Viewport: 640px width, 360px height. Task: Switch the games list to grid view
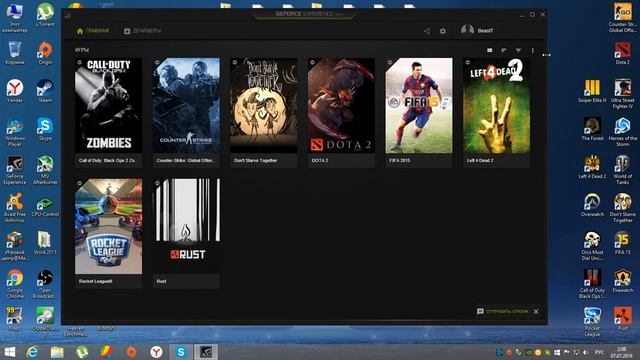point(490,50)
